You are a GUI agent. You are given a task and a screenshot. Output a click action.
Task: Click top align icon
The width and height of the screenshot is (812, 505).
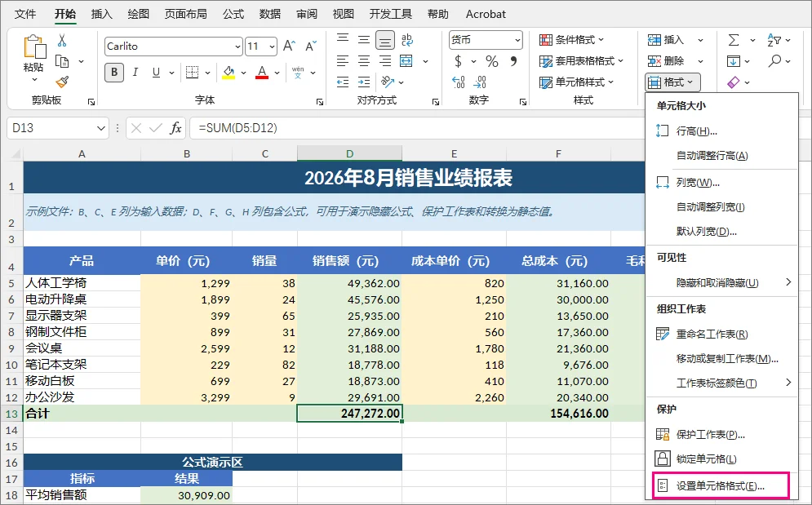tap(343, 39)
